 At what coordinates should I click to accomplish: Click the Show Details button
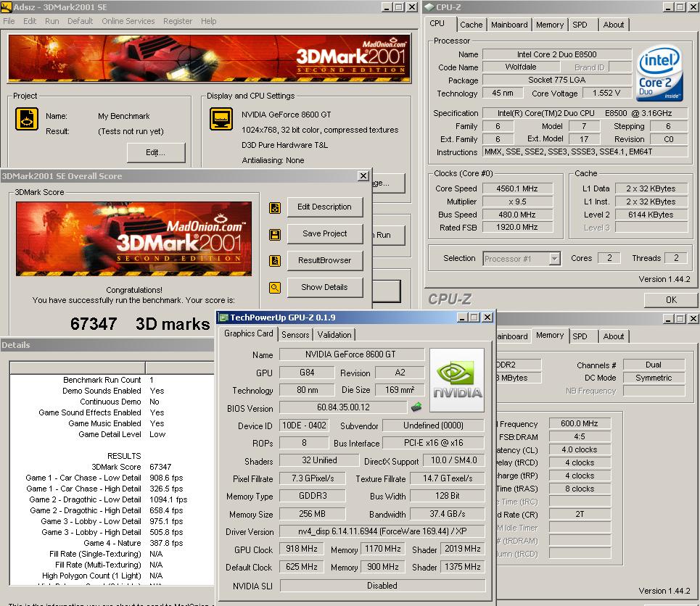[324, 287]
